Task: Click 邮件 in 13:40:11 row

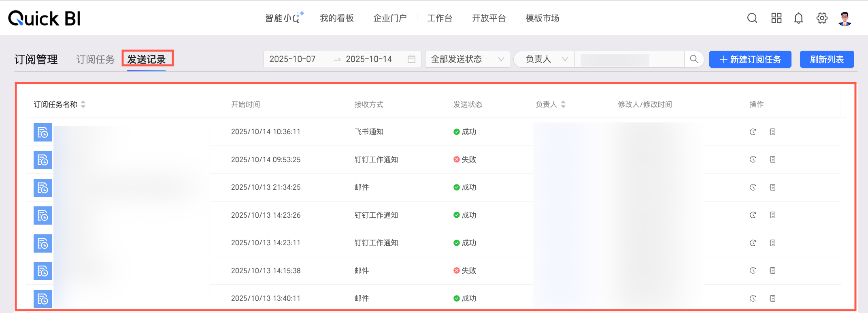Action: 362,298
